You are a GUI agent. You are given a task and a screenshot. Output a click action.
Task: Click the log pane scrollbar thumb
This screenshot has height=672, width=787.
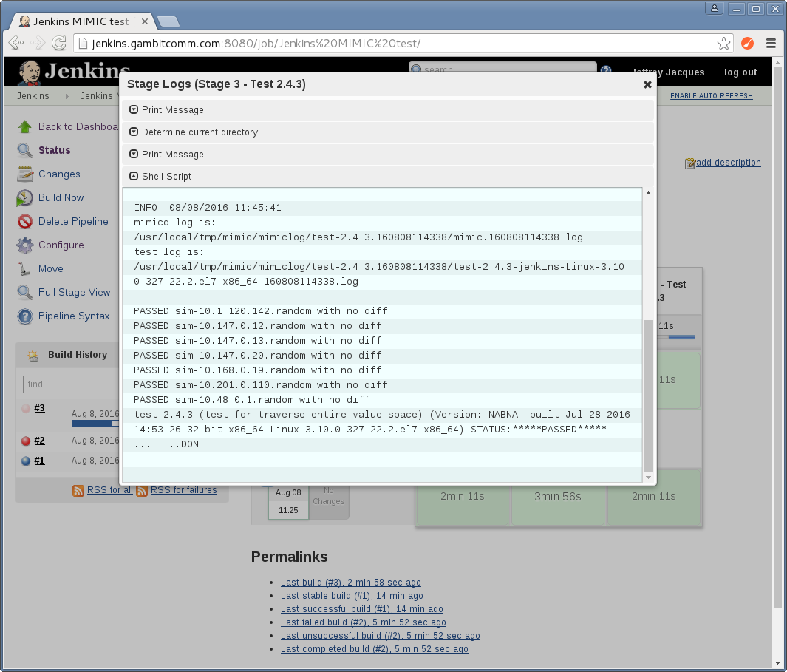(648, 396)
